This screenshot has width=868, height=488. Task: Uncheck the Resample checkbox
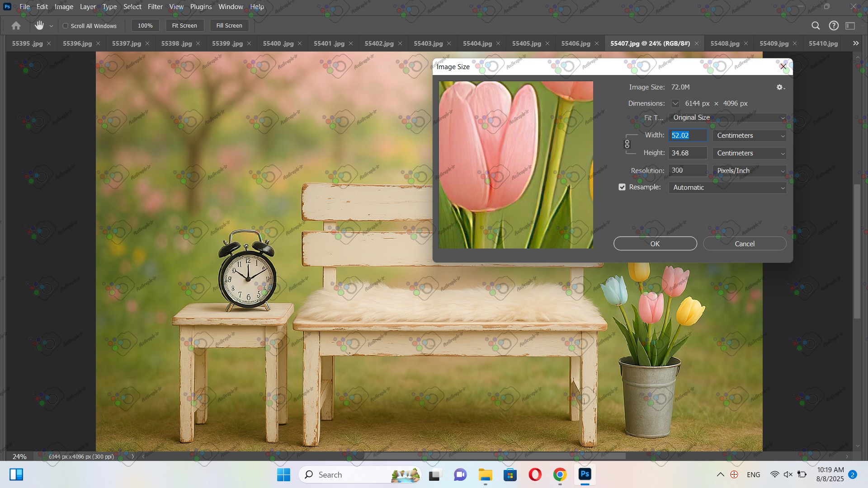point(622,187)
